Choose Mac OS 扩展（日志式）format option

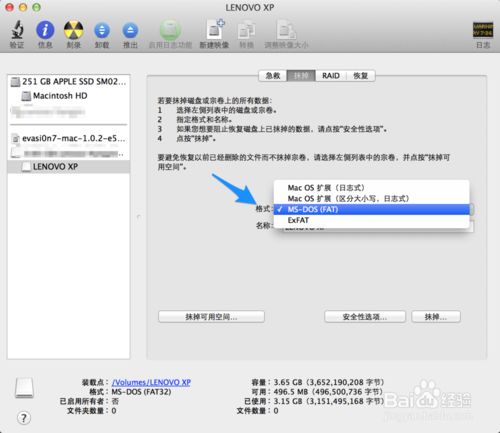point(371,188)
